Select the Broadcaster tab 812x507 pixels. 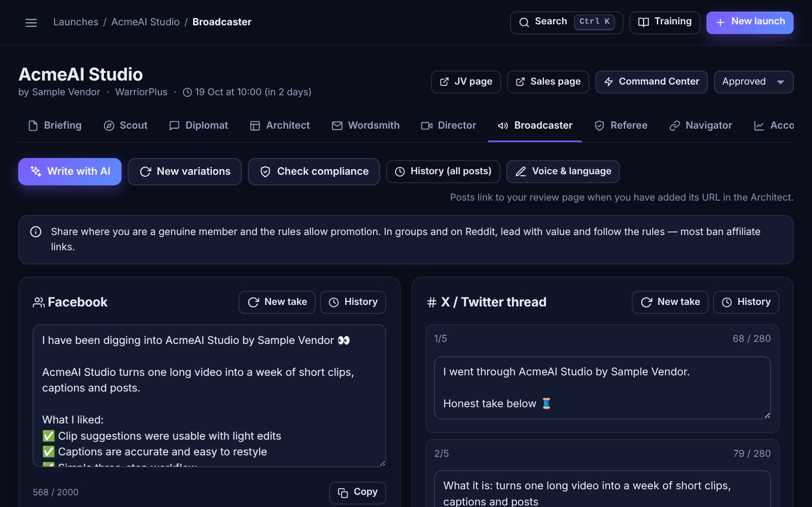coord(535,126)
